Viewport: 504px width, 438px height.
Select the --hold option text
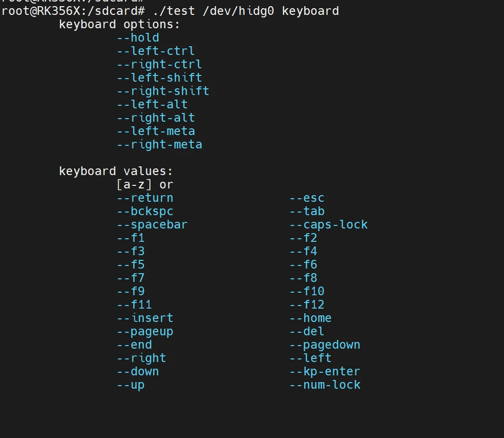(138, 38)
